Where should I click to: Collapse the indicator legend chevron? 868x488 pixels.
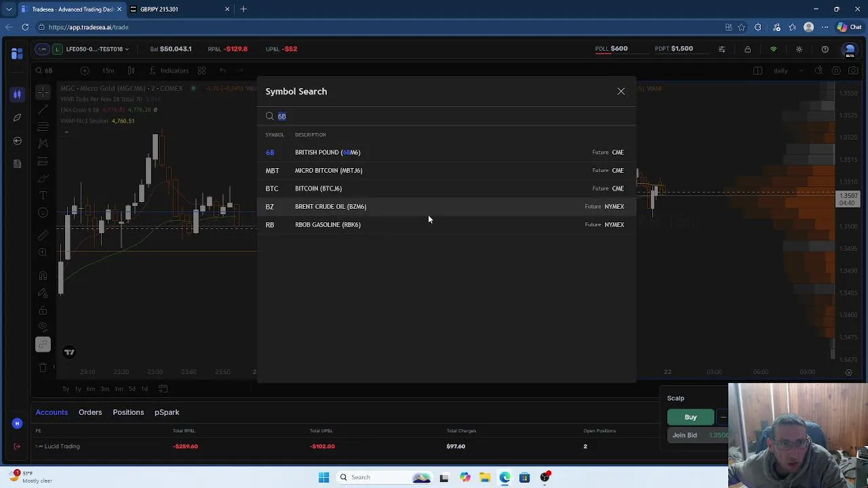66,132
